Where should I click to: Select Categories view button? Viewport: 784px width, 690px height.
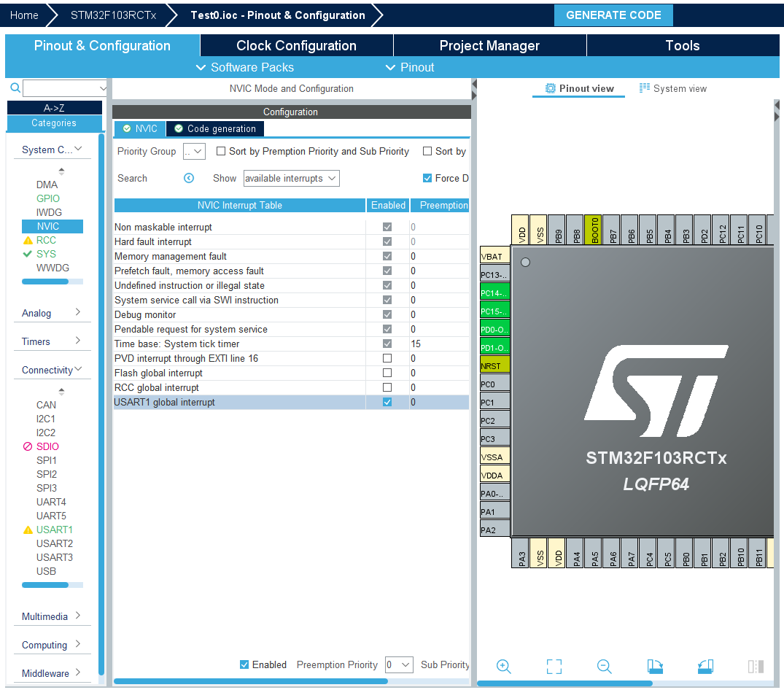54,123
